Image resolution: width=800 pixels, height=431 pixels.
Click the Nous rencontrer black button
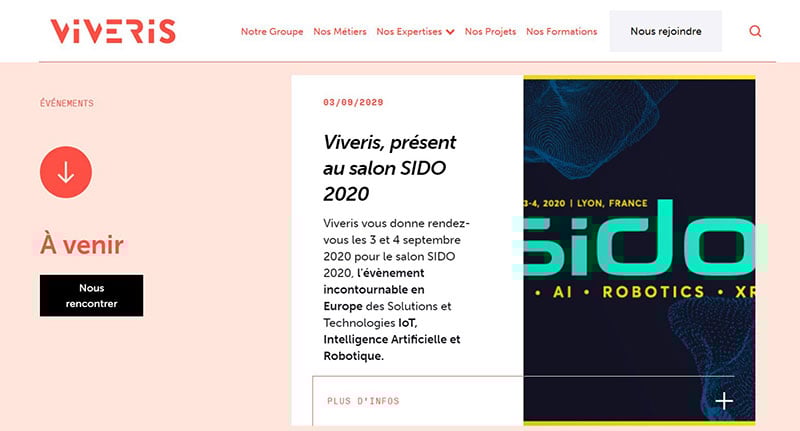click(x=91, y=296)
